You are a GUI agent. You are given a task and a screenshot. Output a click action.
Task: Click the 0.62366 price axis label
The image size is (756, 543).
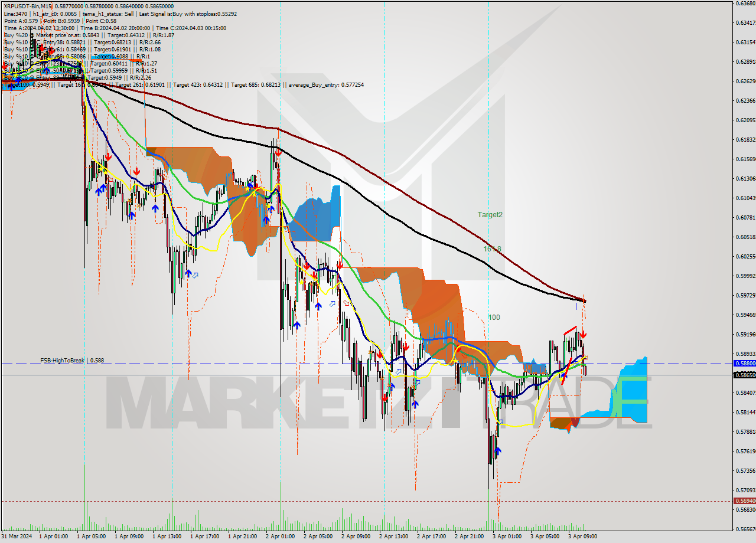pyautogui.click(x=745, y=100)
